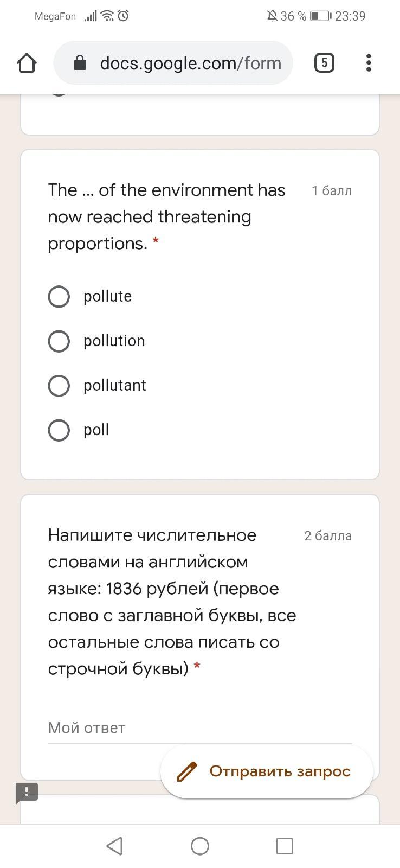Select the "pollution" radio option

coord(59,341)
